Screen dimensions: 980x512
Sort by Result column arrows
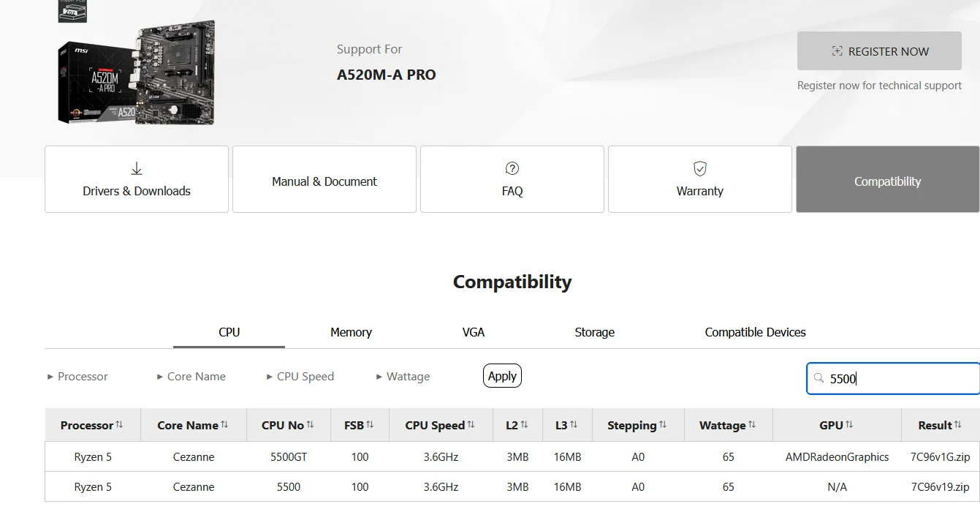point(957,425)
